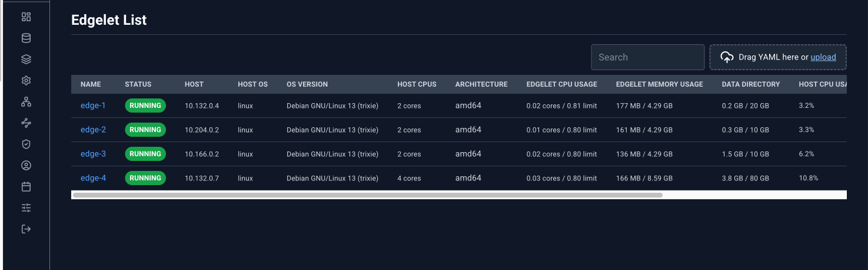Click the 3.2% host CPU value
The height and width of the screenshot is (270, 868).
tap(806, 106)
